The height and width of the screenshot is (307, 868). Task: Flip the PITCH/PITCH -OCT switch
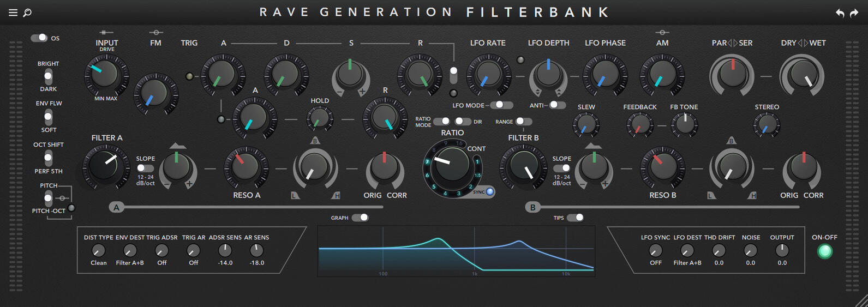click(49, 198)
